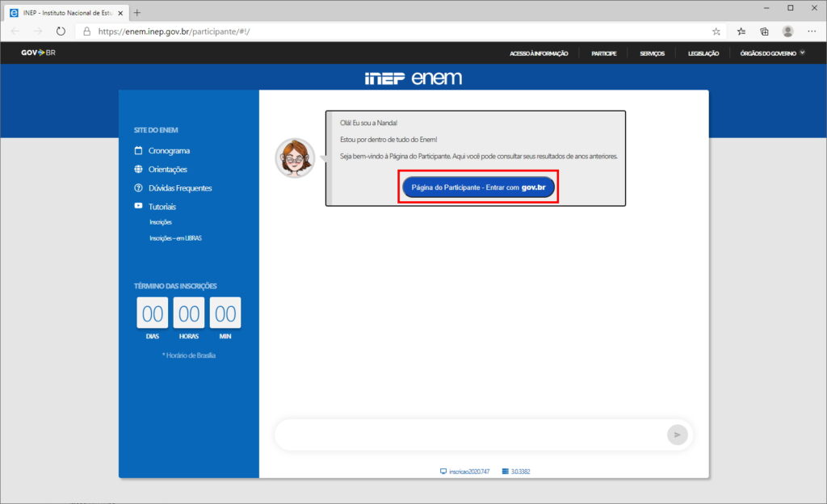Open a new tab with plus icon

click(137, 13)
